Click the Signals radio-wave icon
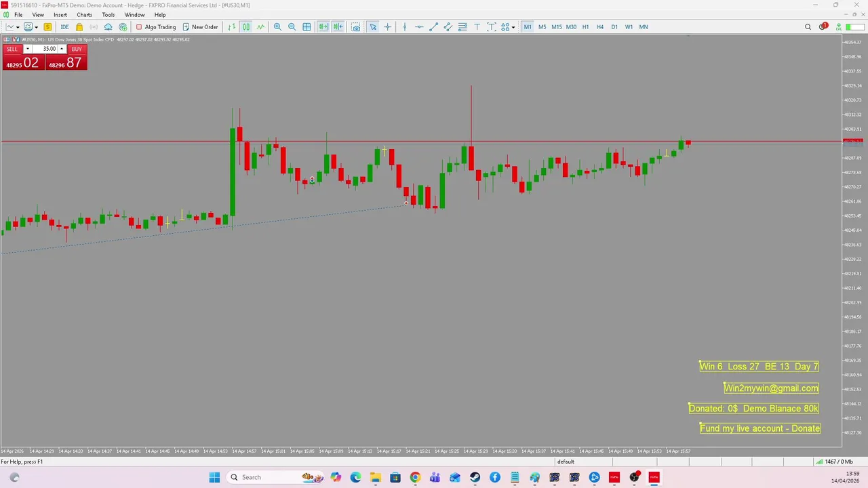 point(94,27)
